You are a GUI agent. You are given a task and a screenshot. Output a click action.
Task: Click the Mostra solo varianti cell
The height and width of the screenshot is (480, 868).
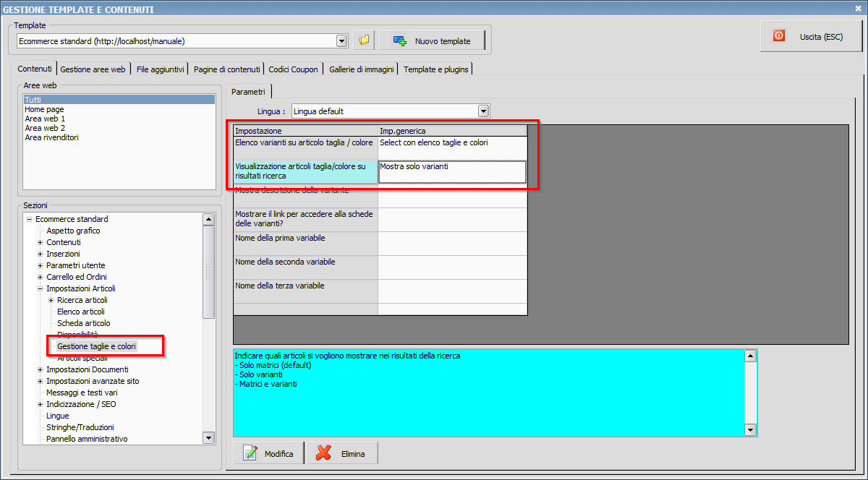452,172
